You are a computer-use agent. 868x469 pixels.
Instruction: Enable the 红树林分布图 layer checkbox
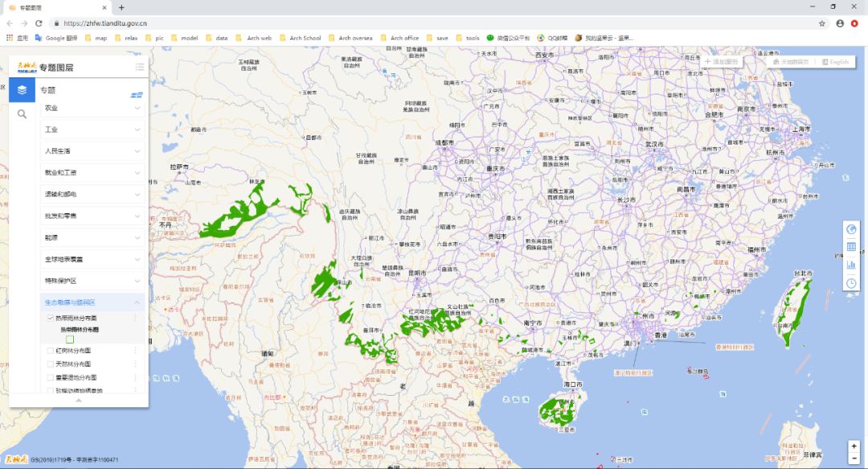51,351
